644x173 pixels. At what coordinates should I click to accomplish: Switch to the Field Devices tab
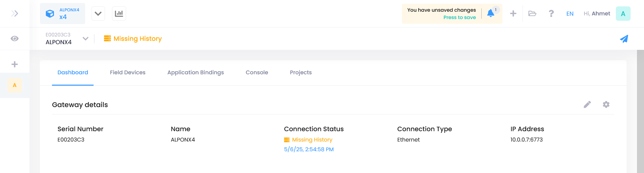click(128, 72)
